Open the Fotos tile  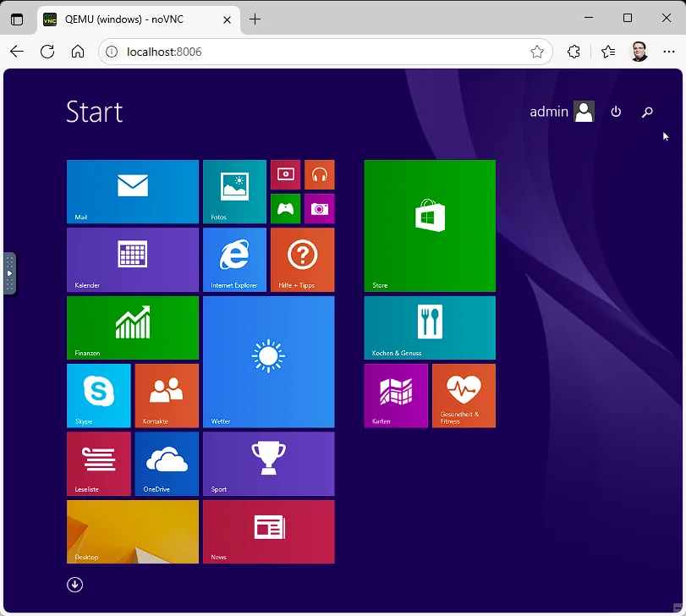234,191
